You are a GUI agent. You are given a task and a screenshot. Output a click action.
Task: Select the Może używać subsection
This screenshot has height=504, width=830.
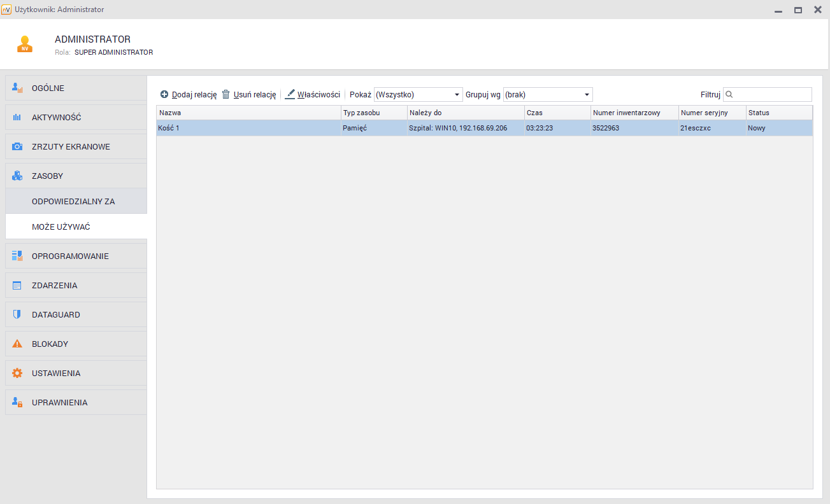(x=61, y=227)
